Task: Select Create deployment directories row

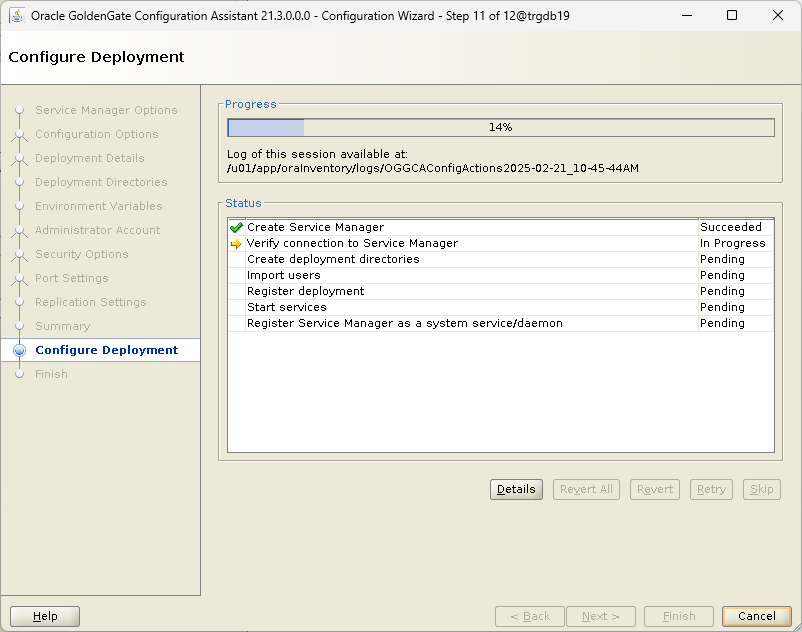Action: tap(501, 259)
